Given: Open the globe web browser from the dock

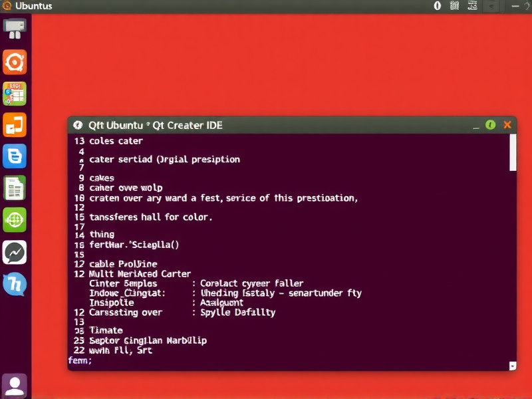Looking at the screenshot, I should 15,221.
